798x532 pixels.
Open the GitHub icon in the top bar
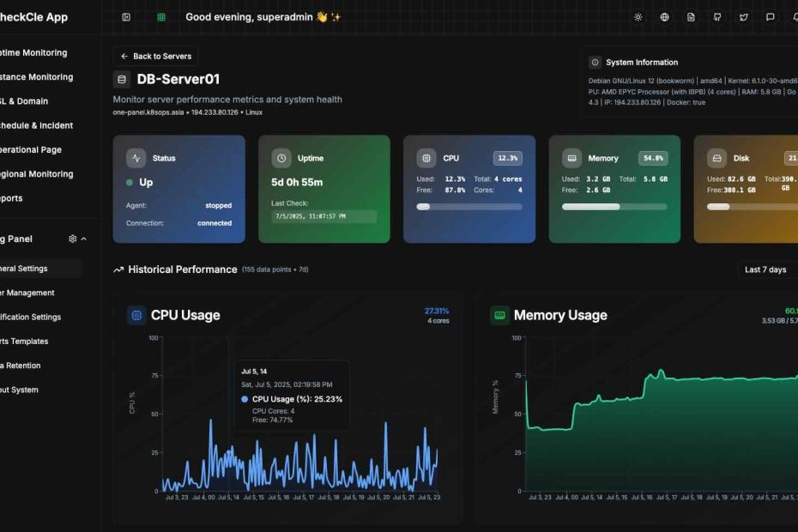716,16
